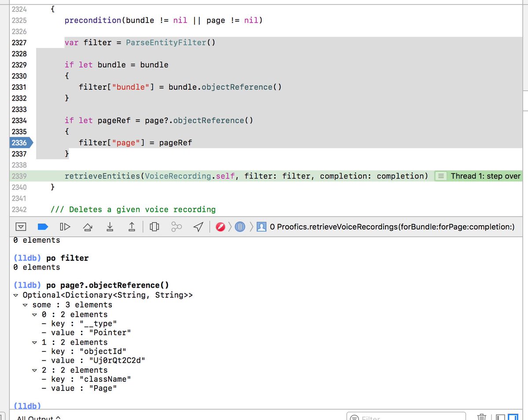Click the 'po filter' console command
The image size is (528, 420).
click(67, 258)
